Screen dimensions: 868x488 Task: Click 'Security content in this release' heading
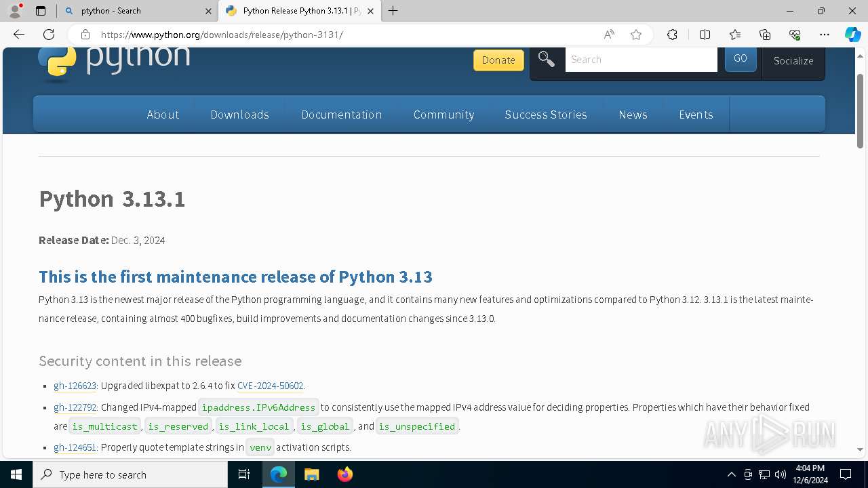pos(140,361)
